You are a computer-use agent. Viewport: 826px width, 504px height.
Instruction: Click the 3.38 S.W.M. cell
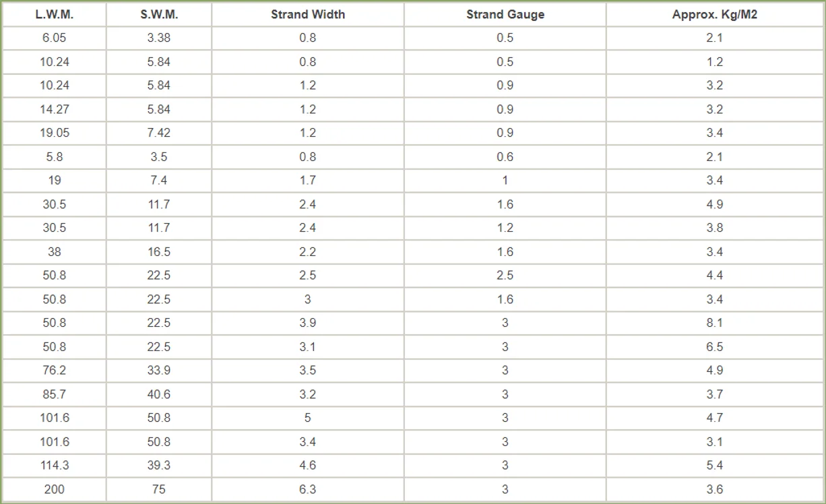pyautogui.click(x=159, y=38)
